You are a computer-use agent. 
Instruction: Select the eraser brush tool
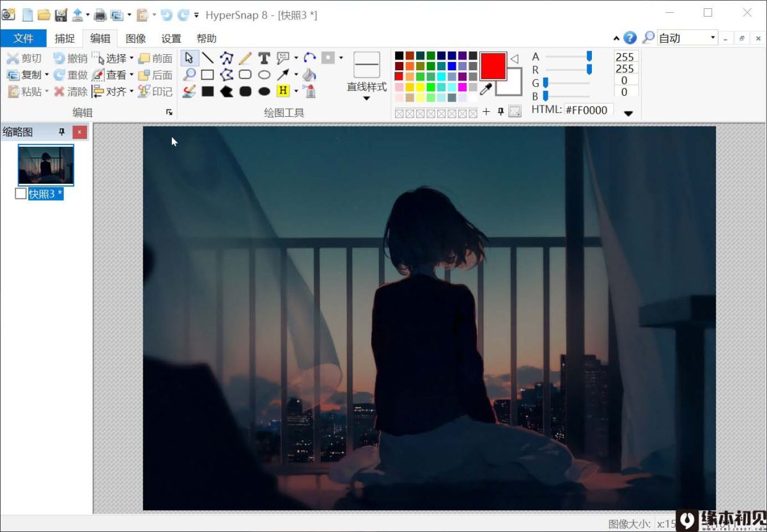coord(189,91)
